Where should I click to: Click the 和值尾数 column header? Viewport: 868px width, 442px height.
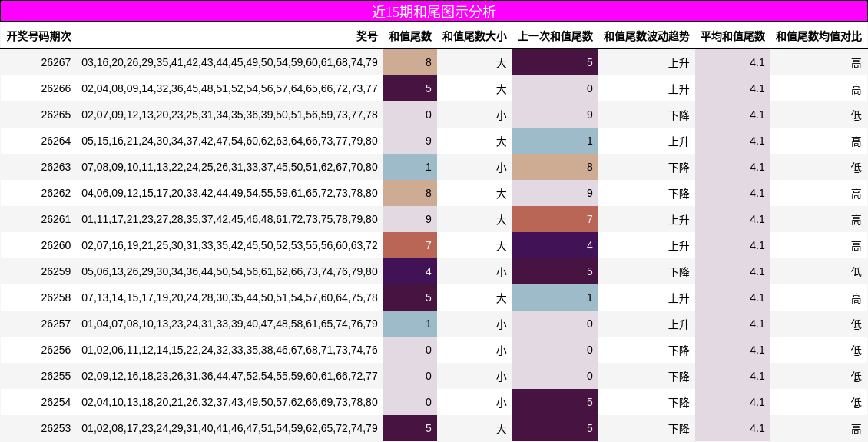(x=409, y=36)
